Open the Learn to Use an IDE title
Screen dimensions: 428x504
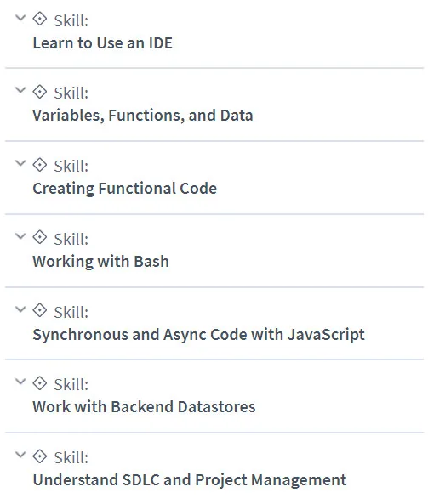coord(103,43)
